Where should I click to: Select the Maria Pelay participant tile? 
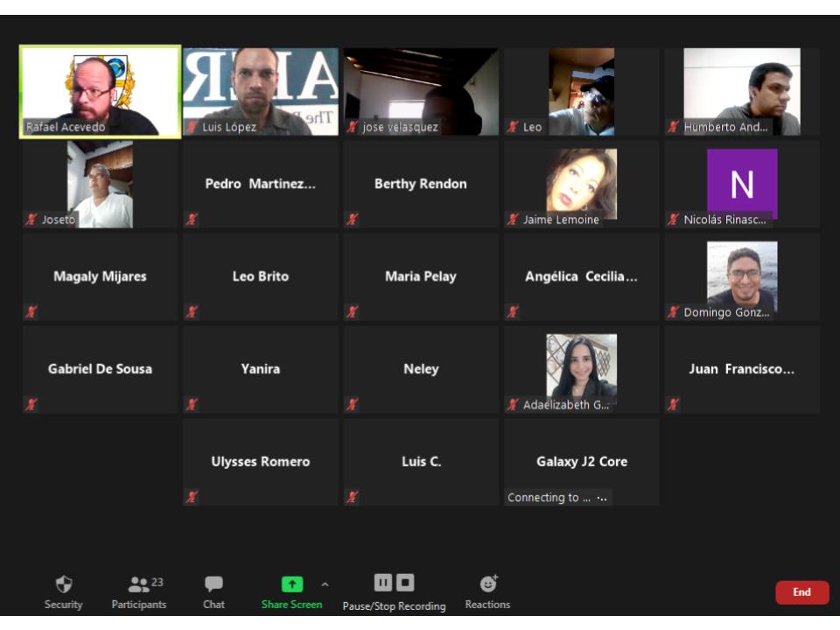click(x=421, y=276)
